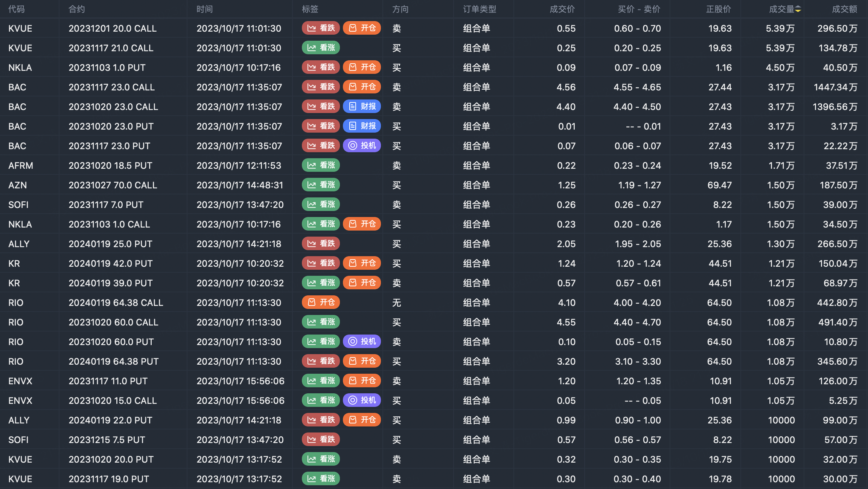
Task: Click the 1447.34万 turnover value
Action: click(x=836, y=87)
